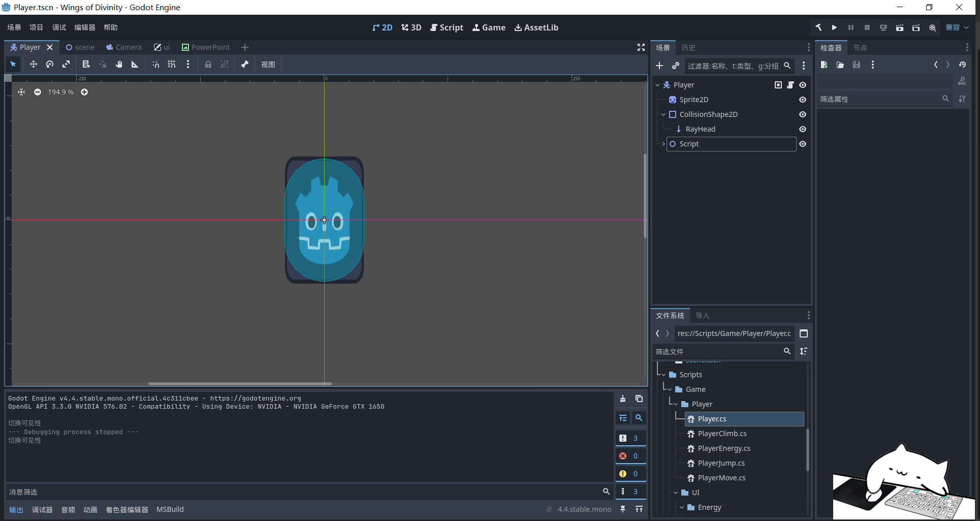Switch to the 3D workspace
Screen dimensions: 980x521
(412, 27)
